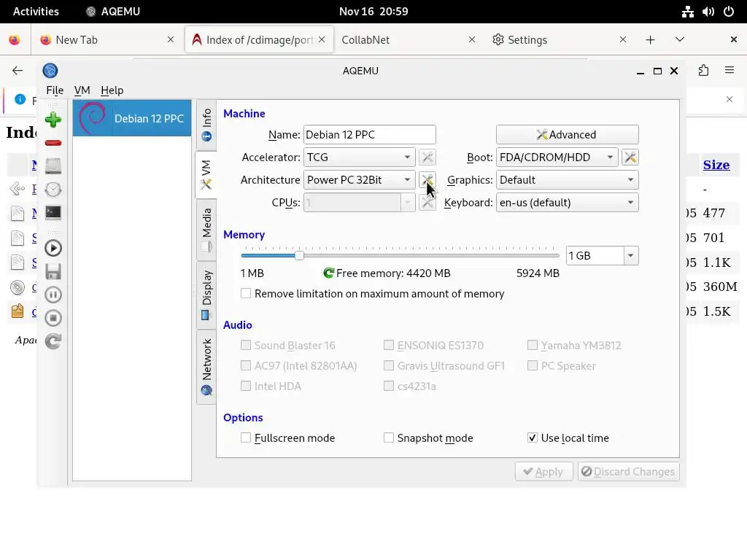747x560 pixels.
Task: Open the VM menu
Action: point(82,90)
